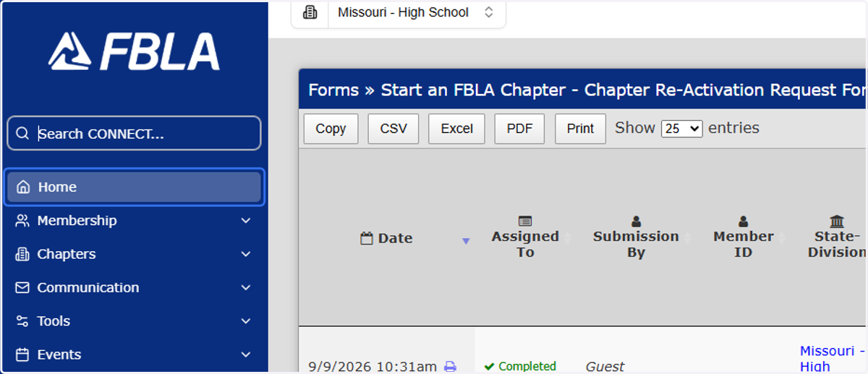Click the Forms breadcrumb link

pyautogui.click(x=333, y=90)
